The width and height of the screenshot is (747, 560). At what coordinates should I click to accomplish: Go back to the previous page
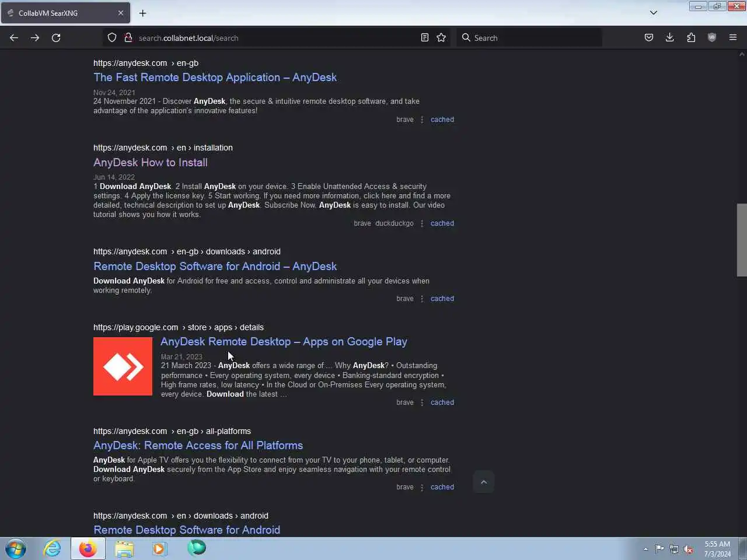pos(14,38)
